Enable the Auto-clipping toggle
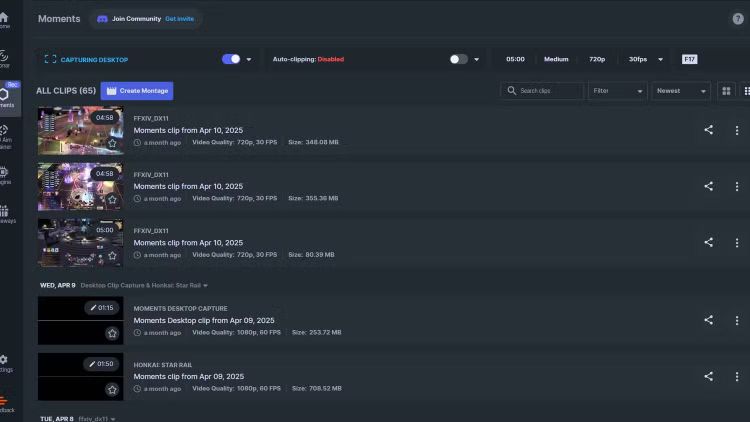The width and height of the screenshot is (750, 422). [457, 59]
